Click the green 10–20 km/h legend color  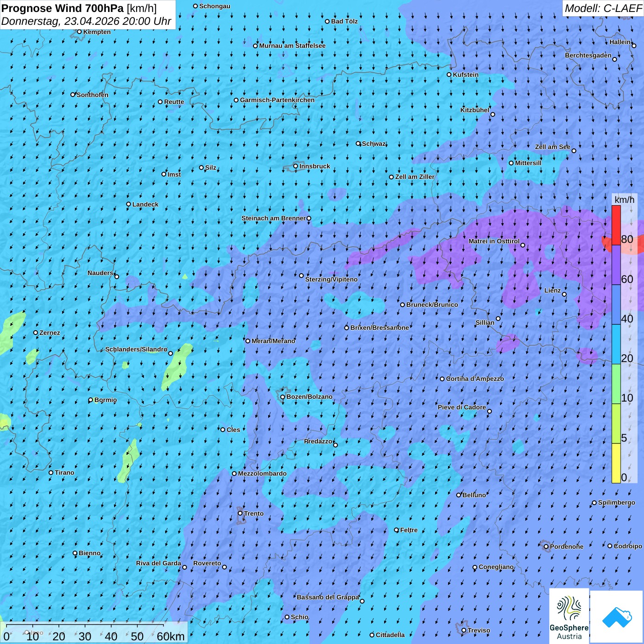tap(616, 384)
